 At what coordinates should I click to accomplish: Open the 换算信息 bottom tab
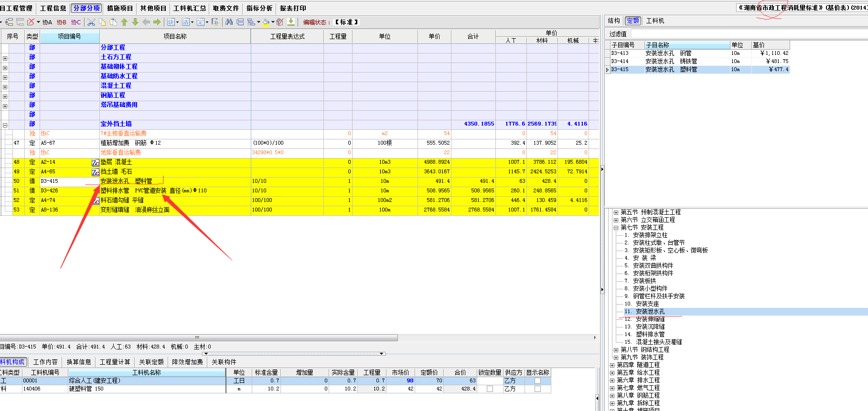pos(79,362)
